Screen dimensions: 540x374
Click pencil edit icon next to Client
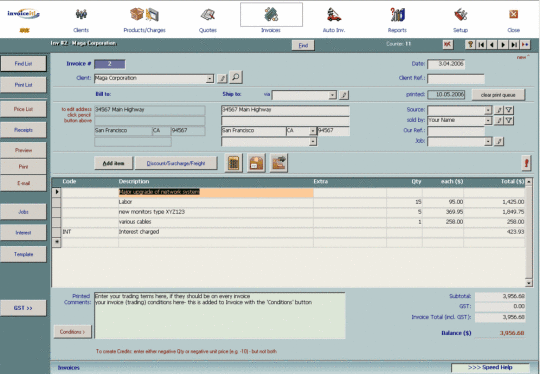coord(222,79)
